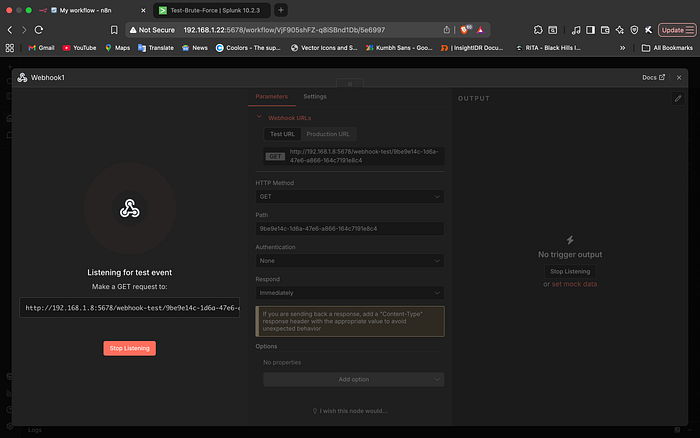
Task: Click the browser Update button
Action: tap(677, 30)
